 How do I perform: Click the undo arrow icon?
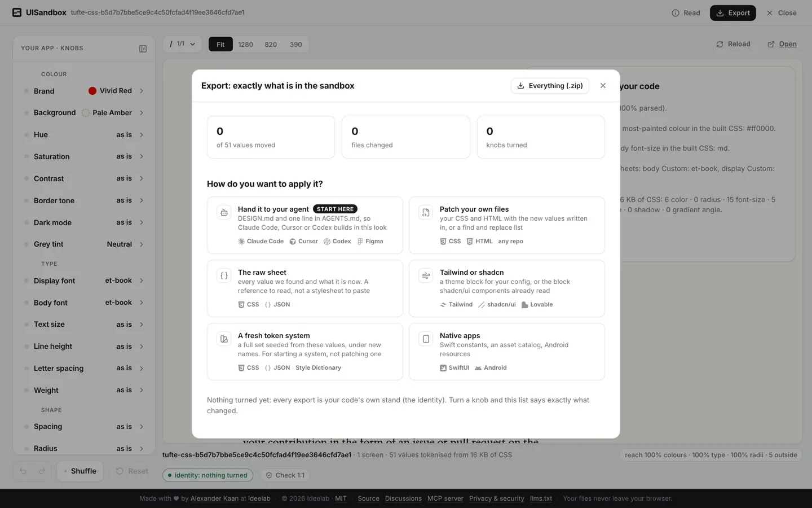click(x=23, y=471)
